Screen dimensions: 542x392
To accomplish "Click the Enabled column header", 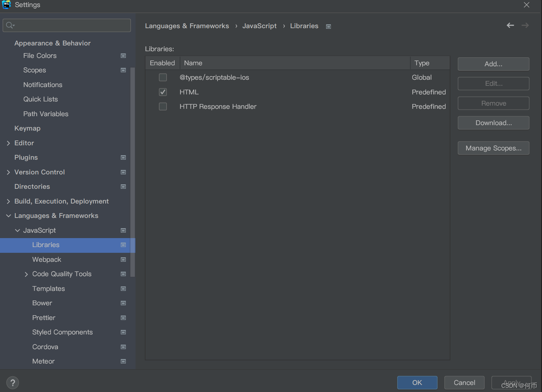I will pos(162,63).
